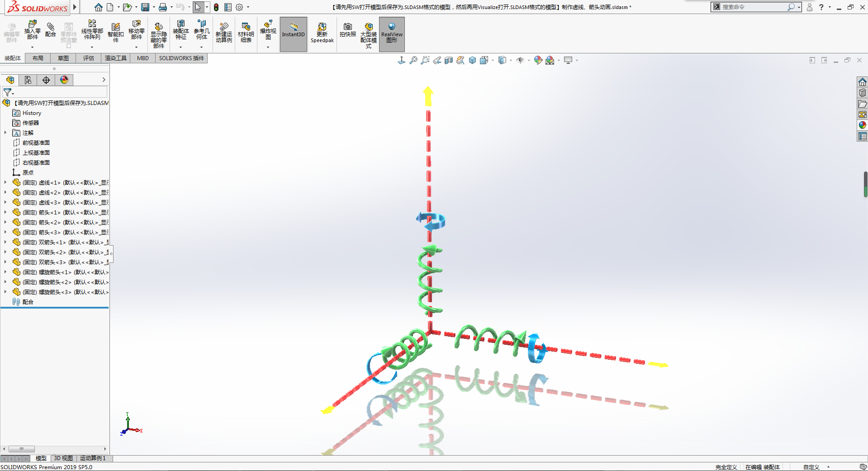Expand the manager panel tabs chevron
This screenshot has width=868, height=471.
104,80
